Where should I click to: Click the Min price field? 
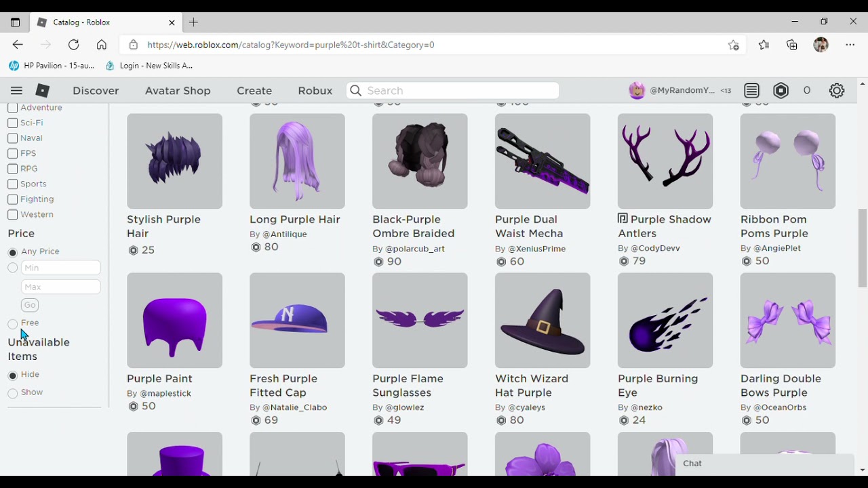pyautogui.click(x=61, y=268)
